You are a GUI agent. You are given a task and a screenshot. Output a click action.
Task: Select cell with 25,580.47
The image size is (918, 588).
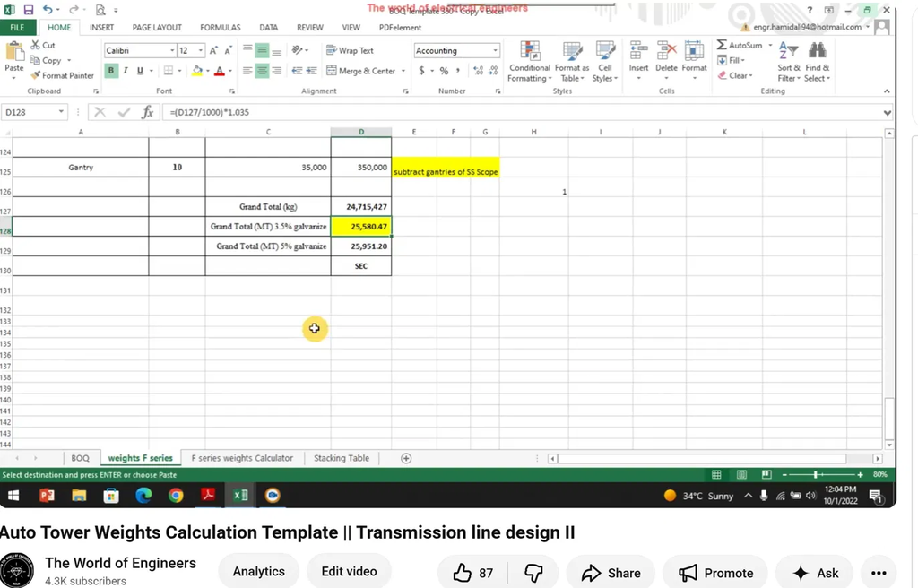[361, 227]
